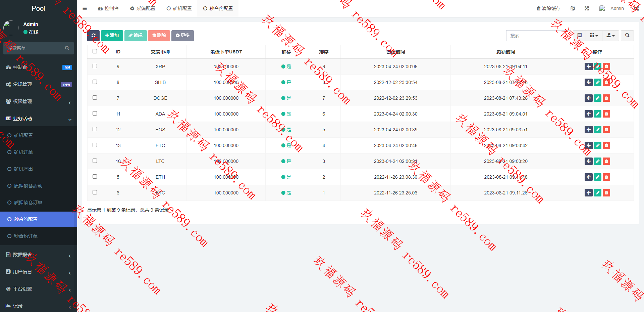Open 常规管理 in the sidebar
Image resolution: width=644 pixels, height=312 pixels.
click(39, 84)
